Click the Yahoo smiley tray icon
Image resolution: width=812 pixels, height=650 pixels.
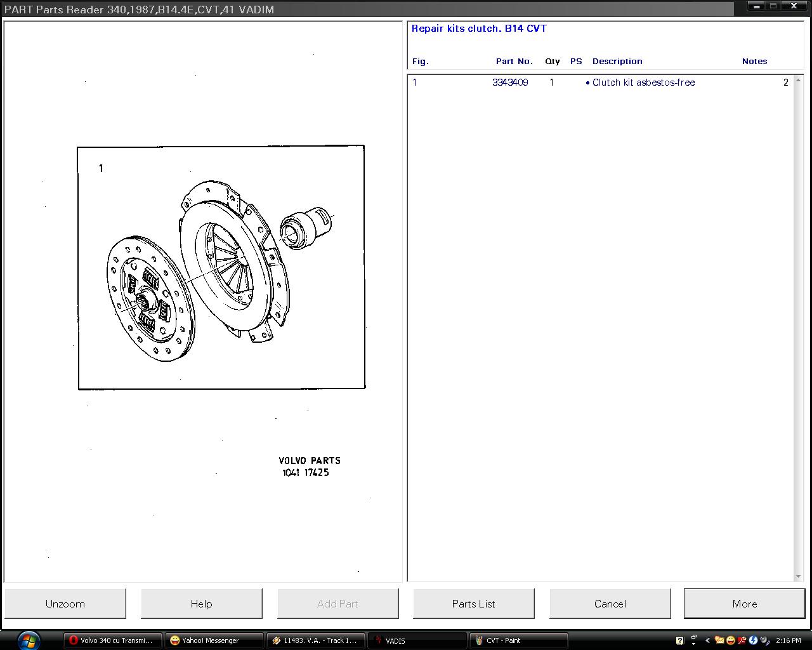[730, 640]
